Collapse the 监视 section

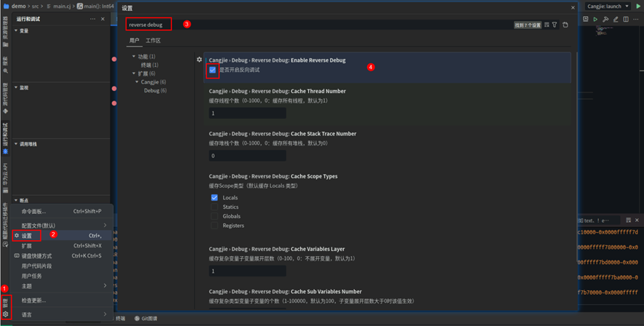coord(16,87)
